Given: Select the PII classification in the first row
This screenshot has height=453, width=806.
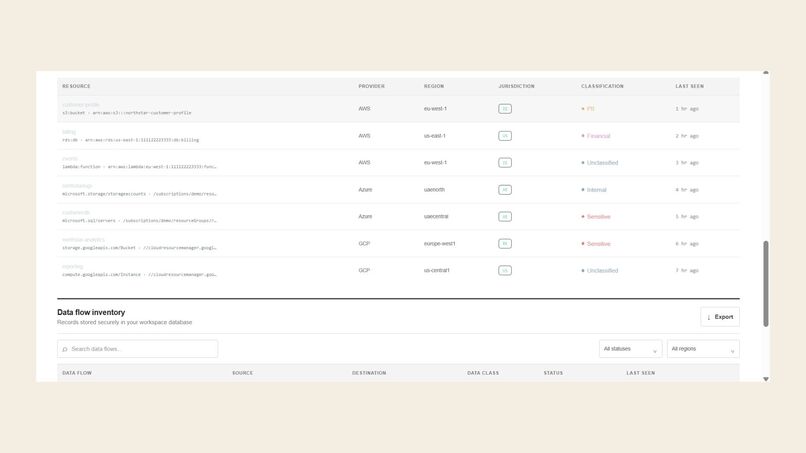Looking at the screenshot, I should 591,108.
